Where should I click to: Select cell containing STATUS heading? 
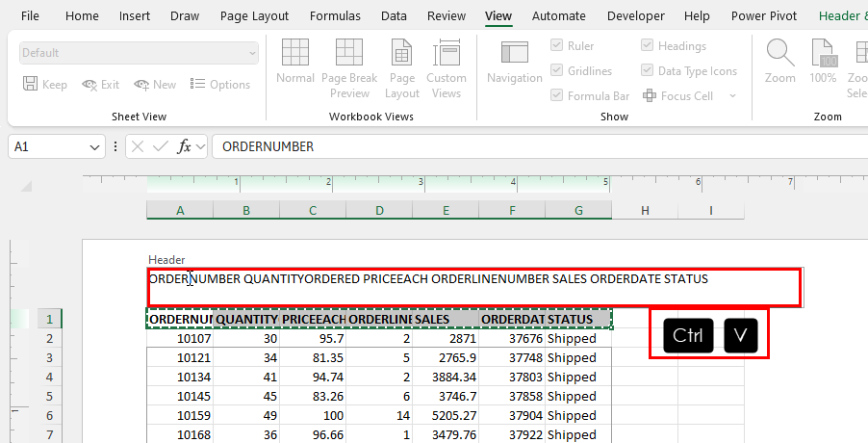(x=578, y=319)
